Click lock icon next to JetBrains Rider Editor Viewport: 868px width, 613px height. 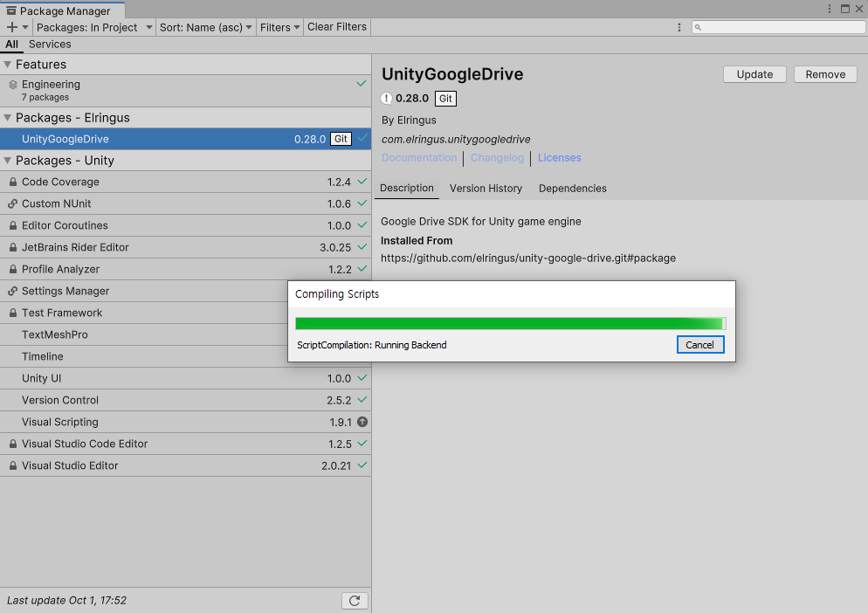click(13, 247)
